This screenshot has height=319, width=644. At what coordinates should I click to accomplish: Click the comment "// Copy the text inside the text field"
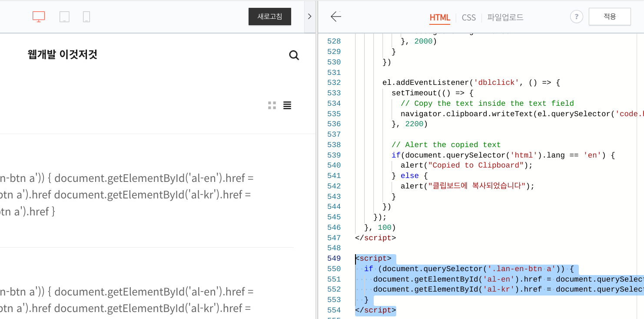point(487,104)
